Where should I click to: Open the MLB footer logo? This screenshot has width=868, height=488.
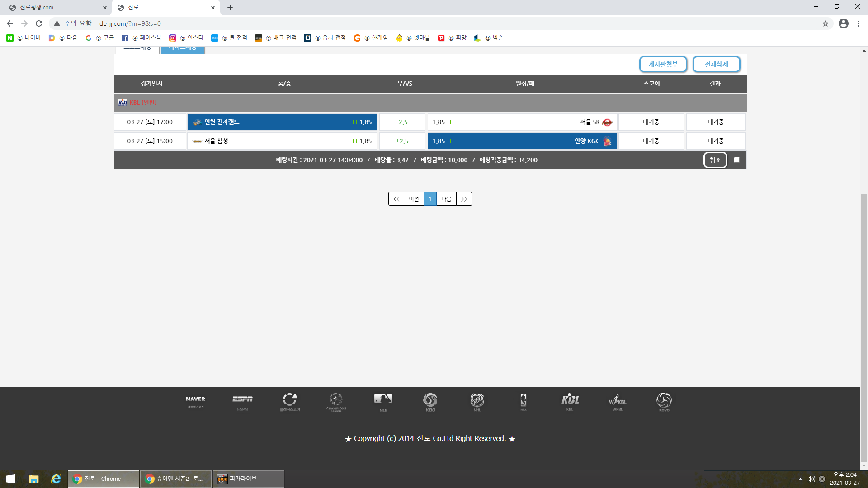[x=383, y=402]
